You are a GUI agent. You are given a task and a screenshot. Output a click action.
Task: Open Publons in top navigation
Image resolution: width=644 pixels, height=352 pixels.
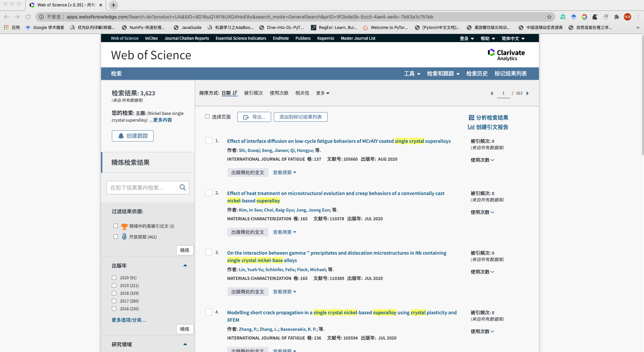303,38
